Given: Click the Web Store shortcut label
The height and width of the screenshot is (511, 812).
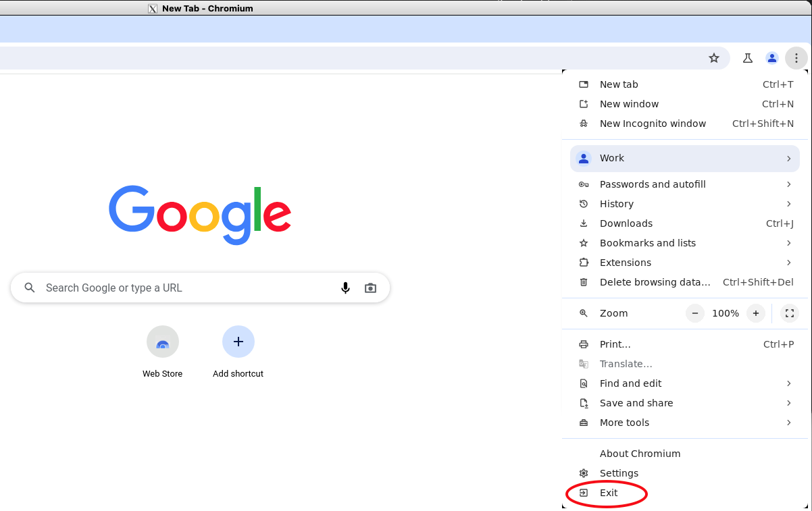Looking at the screenshot, I should click(x=162, y=373).
